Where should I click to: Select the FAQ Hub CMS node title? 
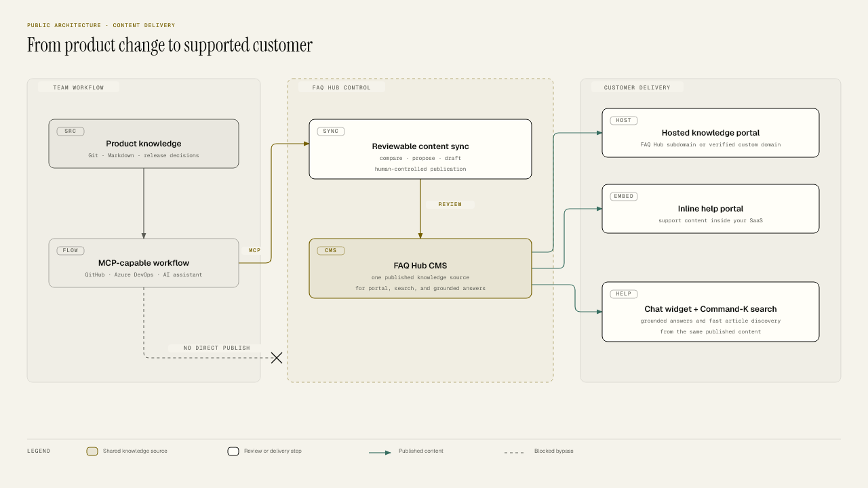click(420, 266)
